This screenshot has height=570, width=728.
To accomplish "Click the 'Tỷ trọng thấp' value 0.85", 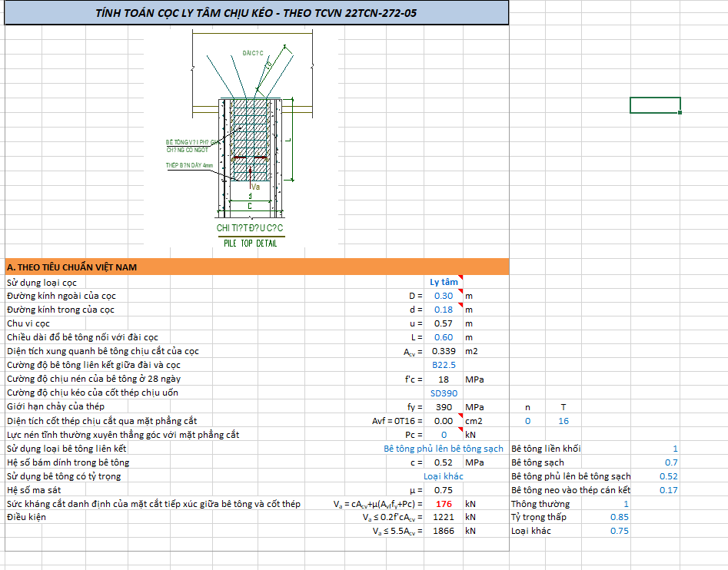I will tap(619, 518).
